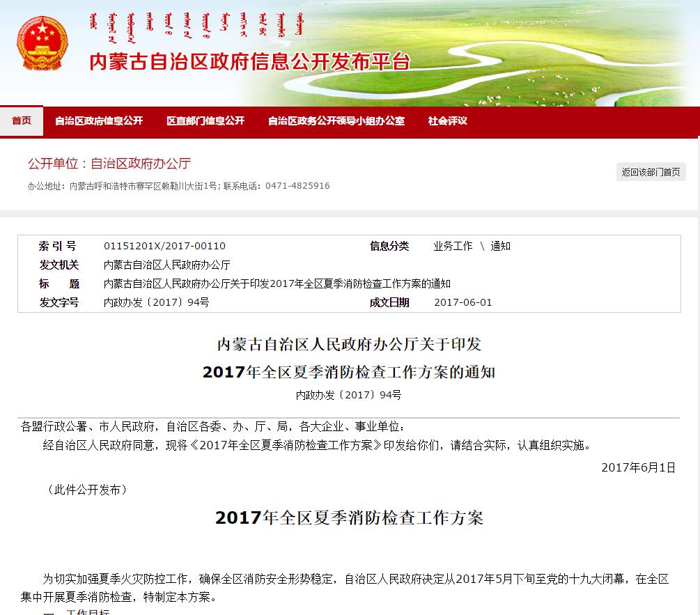700x615 pixels.
Task: Click the national emblem logo
Action: coord(42,43)
